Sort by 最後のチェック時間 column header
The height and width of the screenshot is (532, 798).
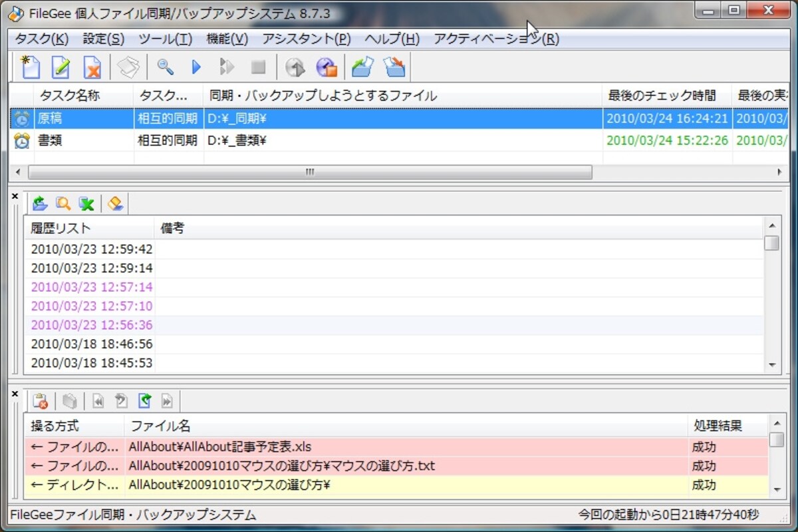point(667,96)
